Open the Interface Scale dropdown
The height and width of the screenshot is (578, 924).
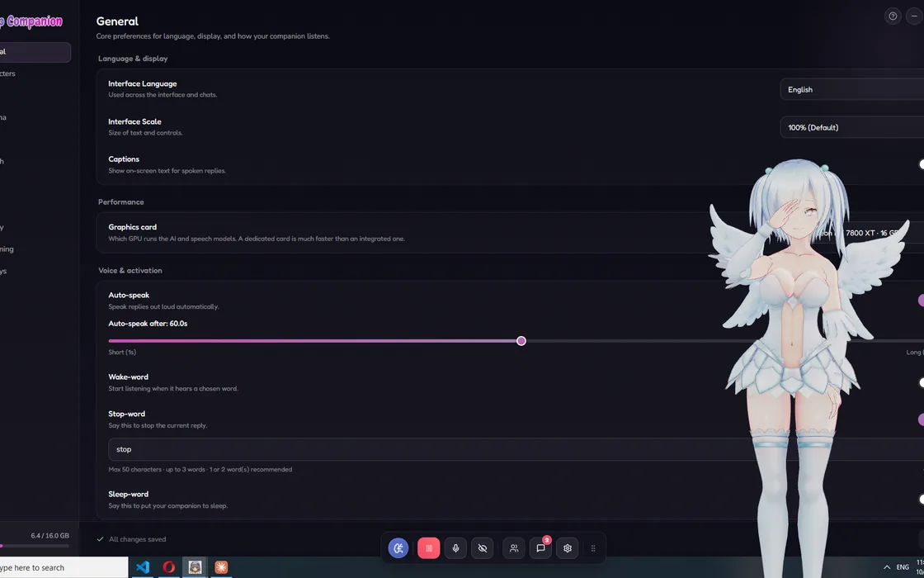[x=852, y=127]
